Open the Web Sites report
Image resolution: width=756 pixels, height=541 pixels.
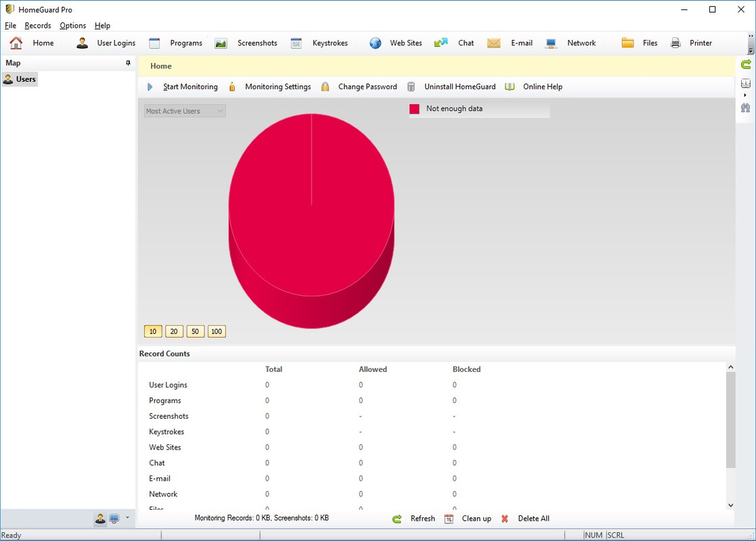click(x=396, y=43)
